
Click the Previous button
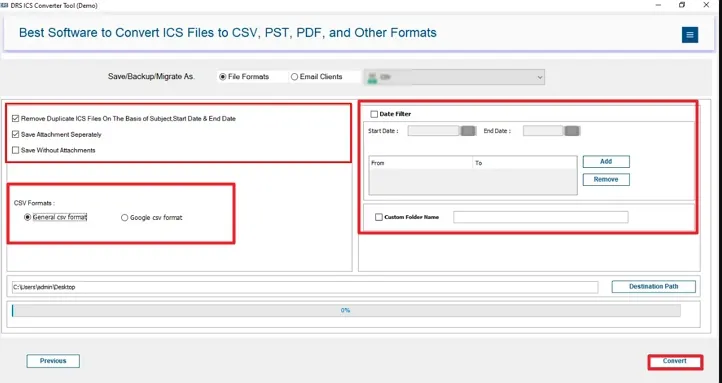(x=53, y=361)
